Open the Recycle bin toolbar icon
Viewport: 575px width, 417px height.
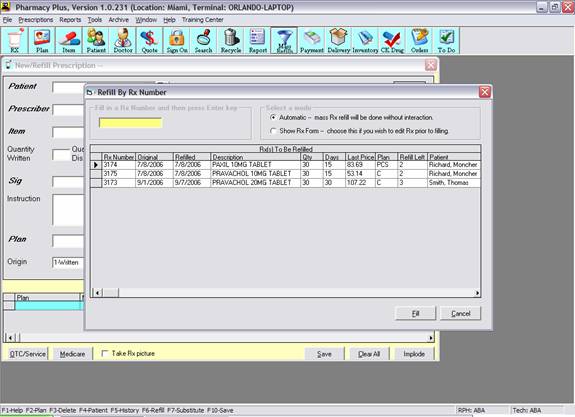tap(231, 40)
